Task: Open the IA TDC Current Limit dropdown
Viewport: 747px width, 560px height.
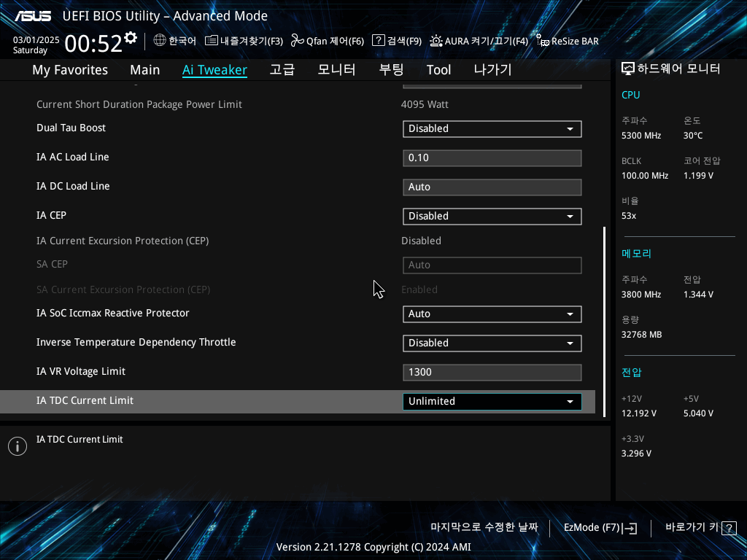Action: click(492, 402)
